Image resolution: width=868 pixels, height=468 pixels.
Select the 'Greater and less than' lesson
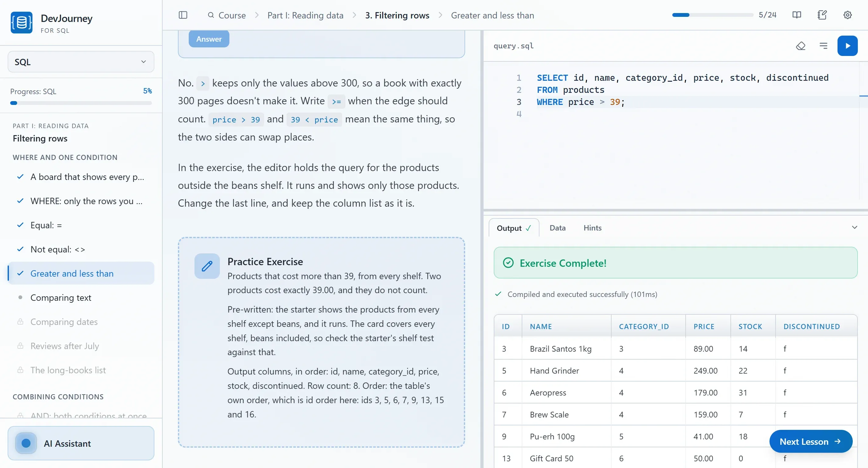pyautogui.click(x=81, y=273)
